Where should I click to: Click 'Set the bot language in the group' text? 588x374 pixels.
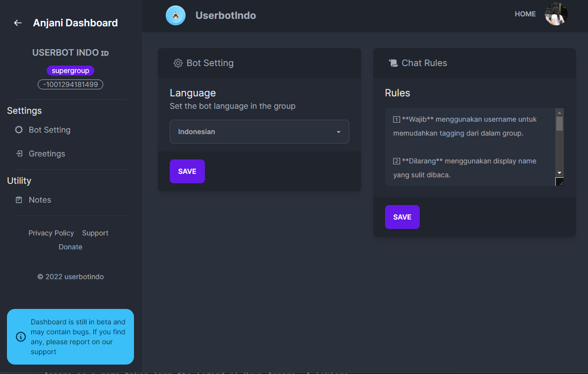233,106
